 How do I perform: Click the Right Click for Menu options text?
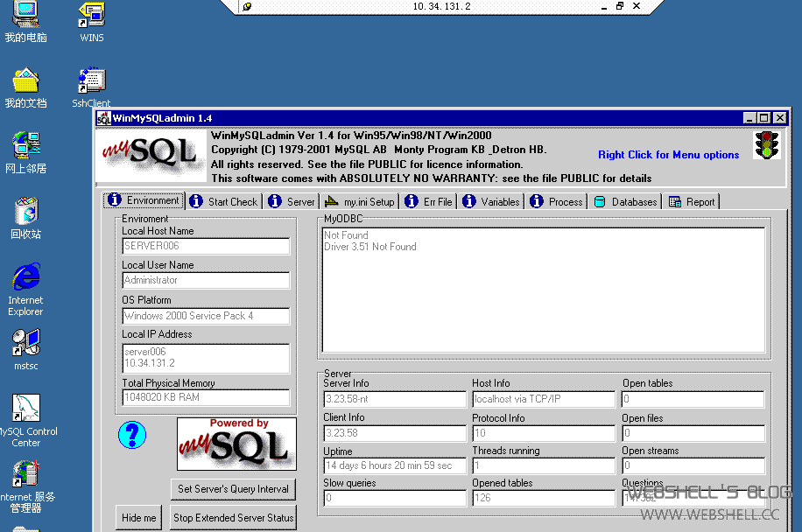tap(669, 155)
